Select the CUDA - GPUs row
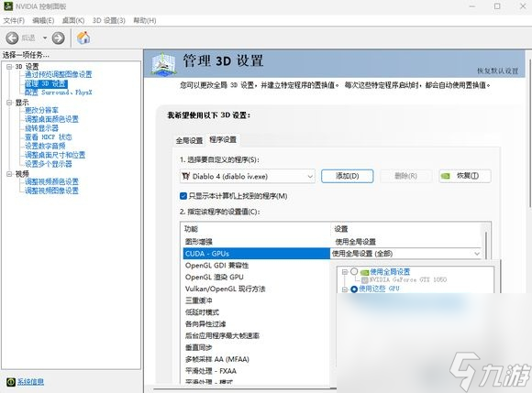Image resolution: width=532 pixels, height=393 pixels. pos(257,254)
